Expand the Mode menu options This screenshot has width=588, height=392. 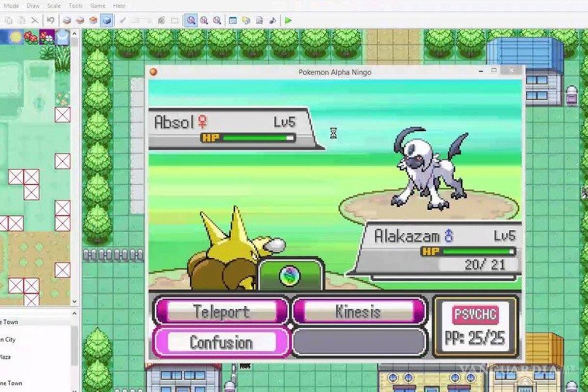coord(11,5)
